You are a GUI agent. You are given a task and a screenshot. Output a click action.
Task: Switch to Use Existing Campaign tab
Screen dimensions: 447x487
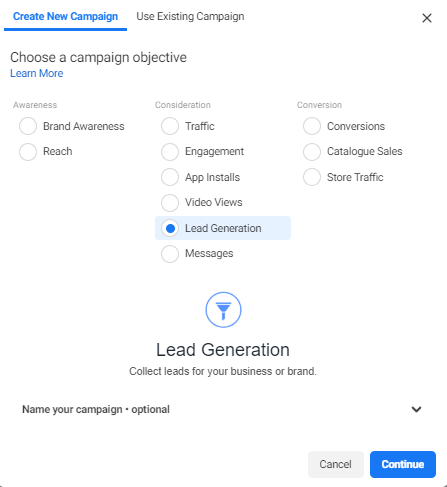click(190, 16)
